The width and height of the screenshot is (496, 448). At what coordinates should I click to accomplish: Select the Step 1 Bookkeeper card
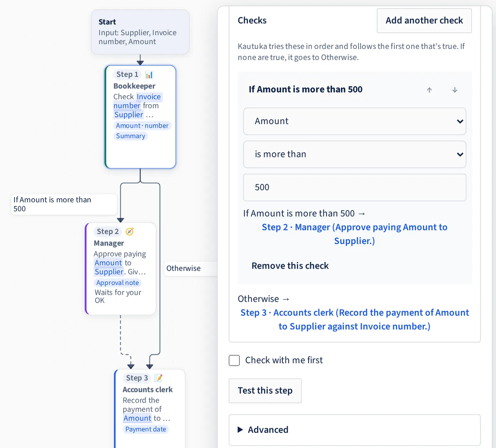pyautogui.click(x=140, y=117)
